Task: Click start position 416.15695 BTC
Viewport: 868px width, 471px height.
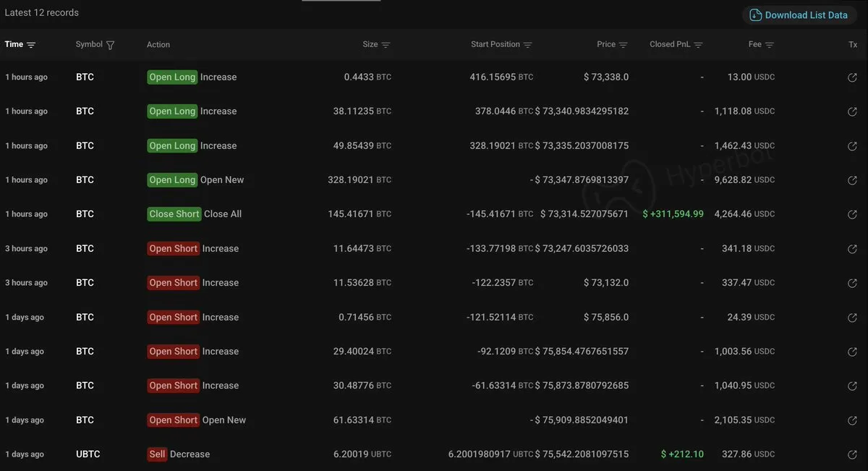Action: point(501,77)
